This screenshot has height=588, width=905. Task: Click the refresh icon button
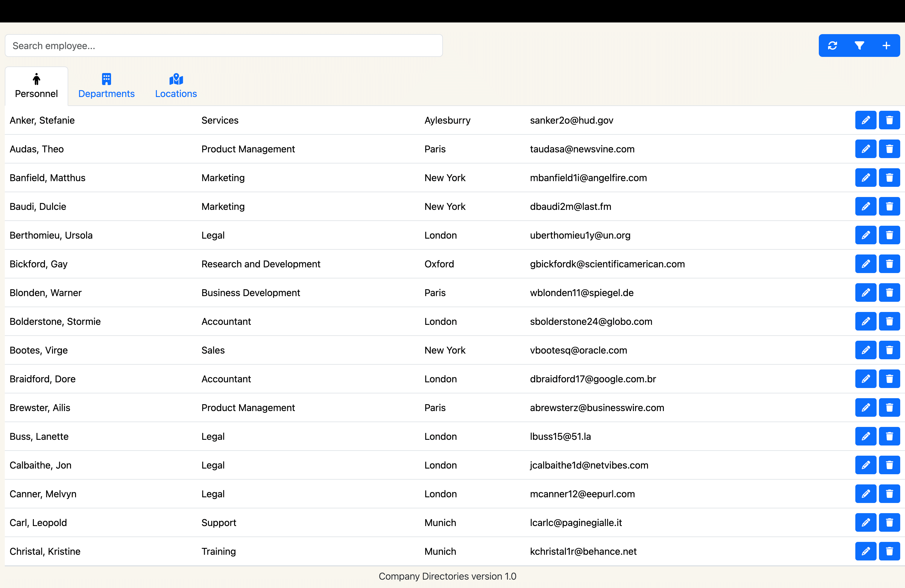tap(832, 46)
